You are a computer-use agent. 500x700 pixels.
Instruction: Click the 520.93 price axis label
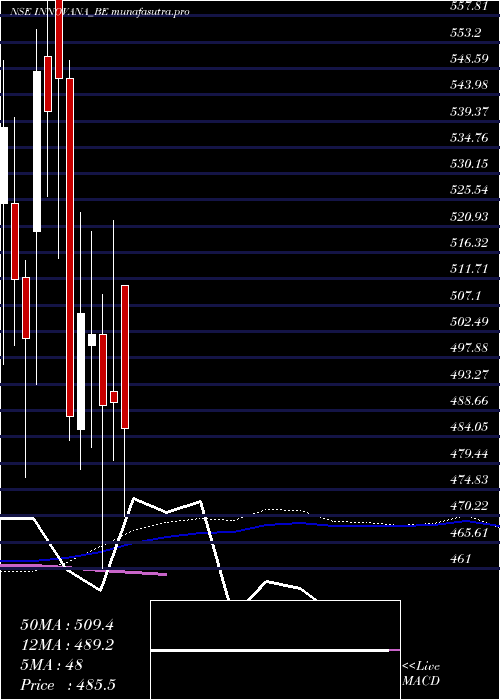tap(469, 217)
